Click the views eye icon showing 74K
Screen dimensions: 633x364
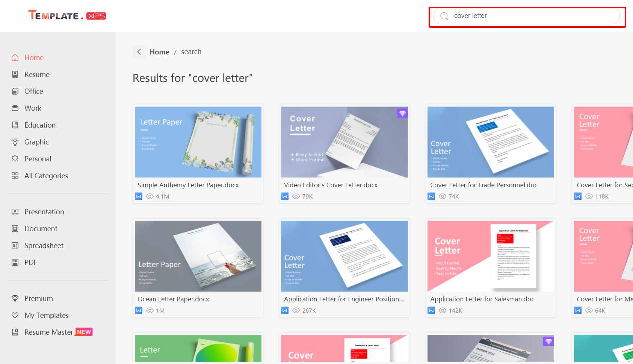point(443,196)
